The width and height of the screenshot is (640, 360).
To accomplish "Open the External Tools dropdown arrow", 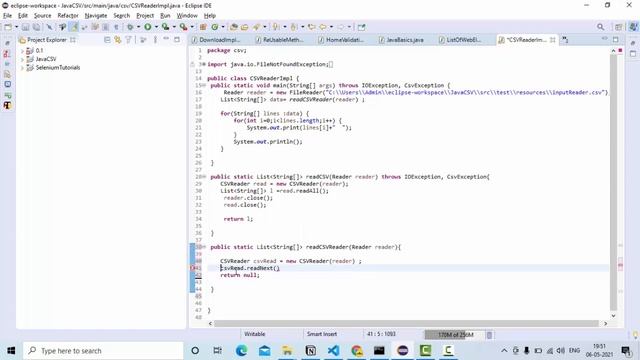I will (x=192, y=27).
